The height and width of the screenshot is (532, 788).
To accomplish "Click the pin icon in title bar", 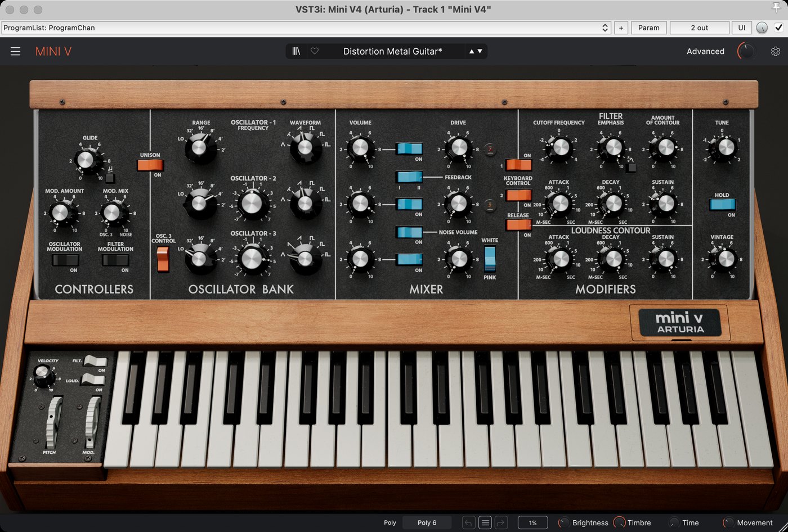I will pos(776,7).
